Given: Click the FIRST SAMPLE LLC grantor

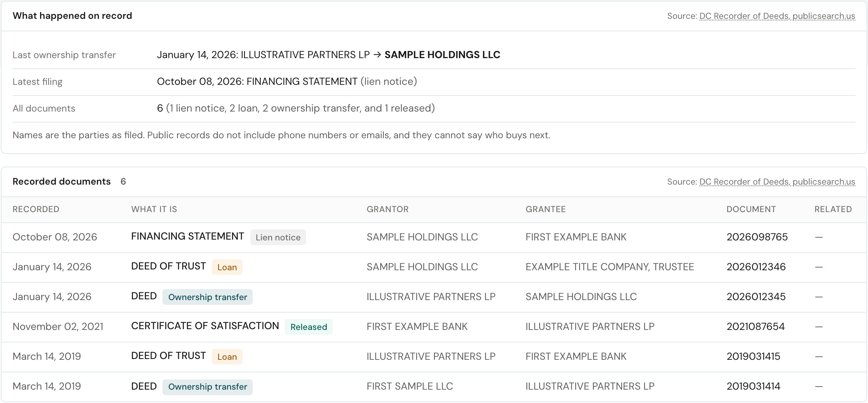Looking at the screenshot, I should click(x=410, y=387).
